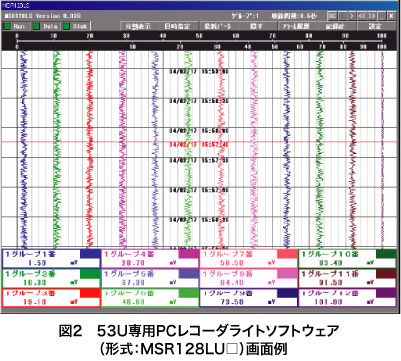Select the 1グループ10番 channel panel
This screenshot has width=401, height=361.
(348, 259)
